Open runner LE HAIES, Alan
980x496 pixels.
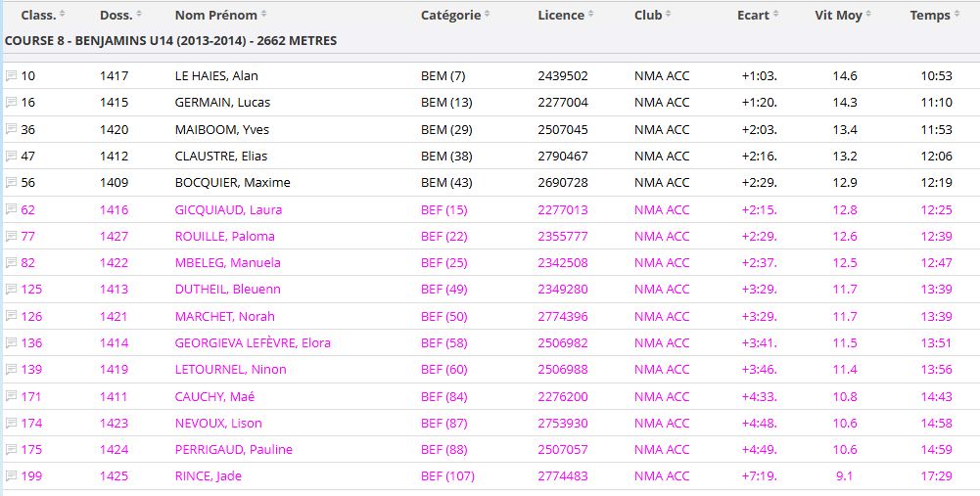[216, 76]
